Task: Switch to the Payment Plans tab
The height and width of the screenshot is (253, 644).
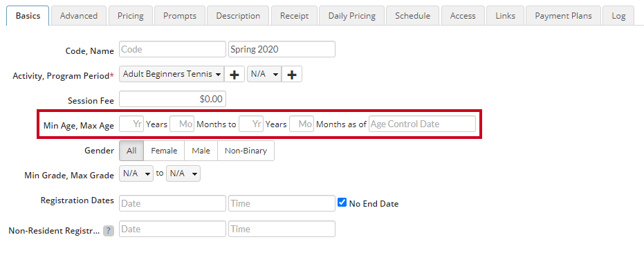Action: point(563,16)
